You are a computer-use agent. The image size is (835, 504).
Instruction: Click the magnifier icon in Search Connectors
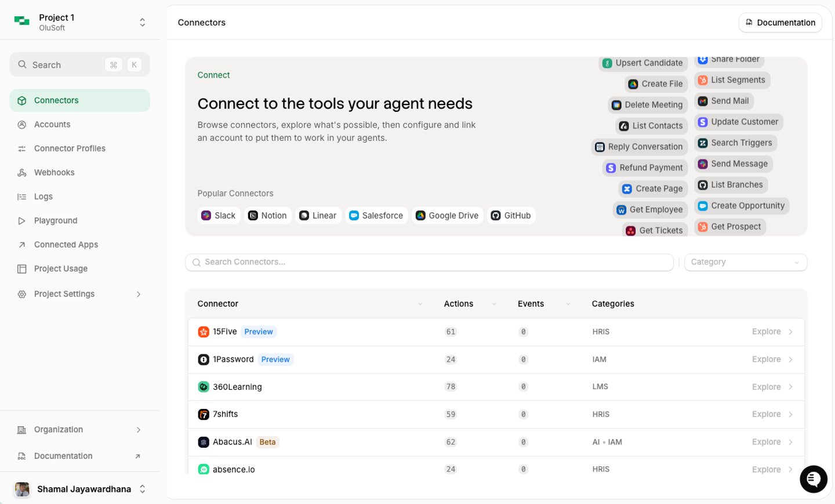click(x=197, y=262)
